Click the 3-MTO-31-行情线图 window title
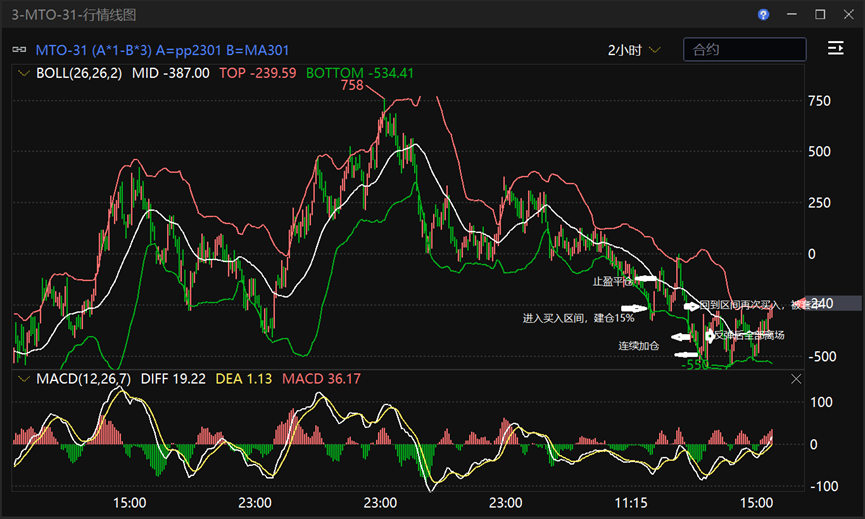This screenshot has width=865, height=519. pyautogui.click(x=74, y=15)
